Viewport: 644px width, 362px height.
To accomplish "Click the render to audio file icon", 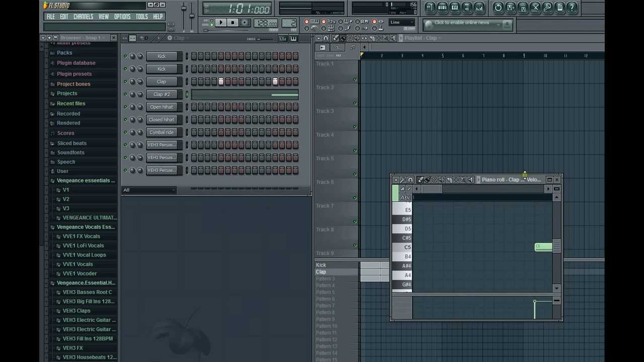I will point(523,8).
